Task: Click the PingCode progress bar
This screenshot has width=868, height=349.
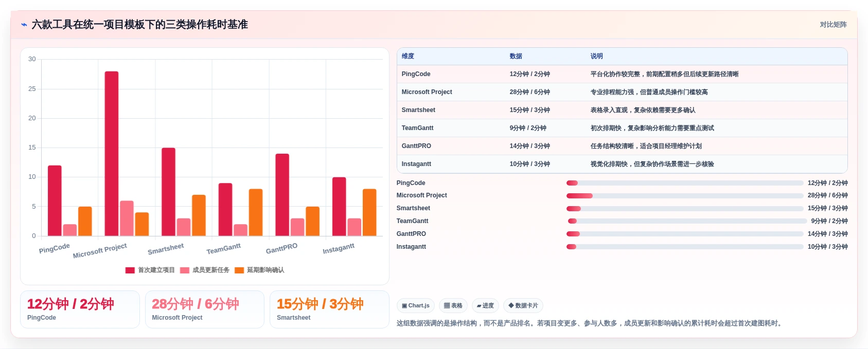Action: [685, 183]
